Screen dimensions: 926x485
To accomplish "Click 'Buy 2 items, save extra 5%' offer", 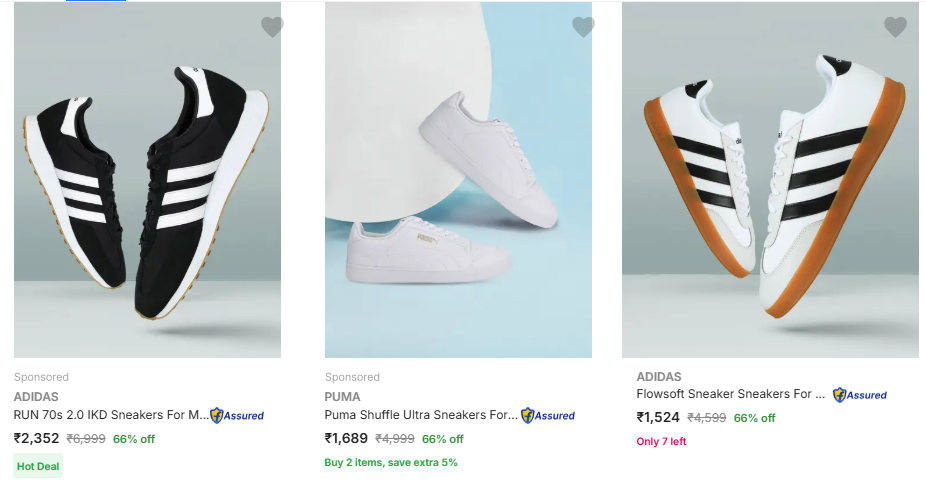I will click(391, 462).
